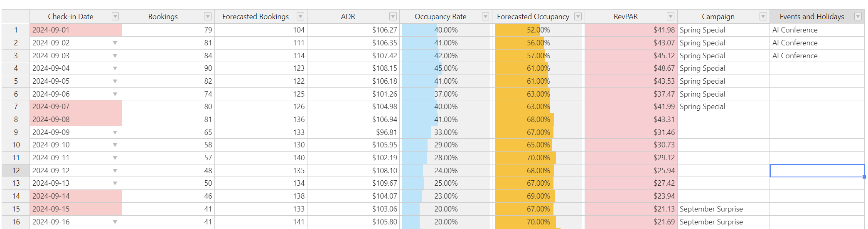Open the Bookings column filter dropdown
The image size is (868, 229).
coord(208,17)
